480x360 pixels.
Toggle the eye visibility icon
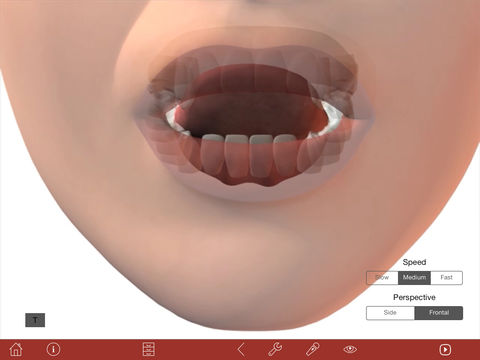point(350,349)
